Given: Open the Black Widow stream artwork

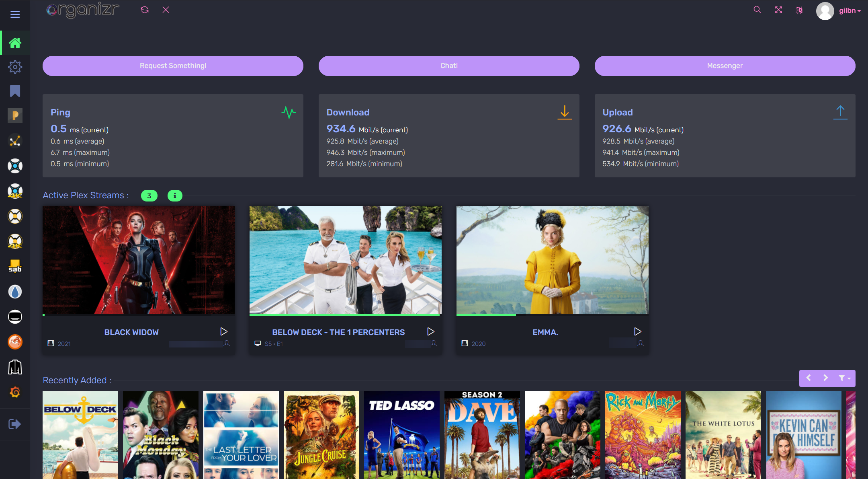Looking at the screenshot, I should [139, 260].
